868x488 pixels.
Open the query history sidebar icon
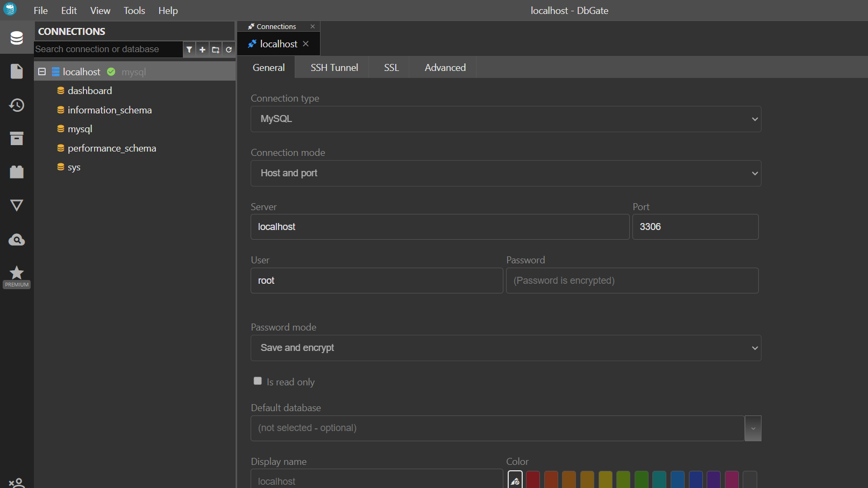tap(17, 105)
